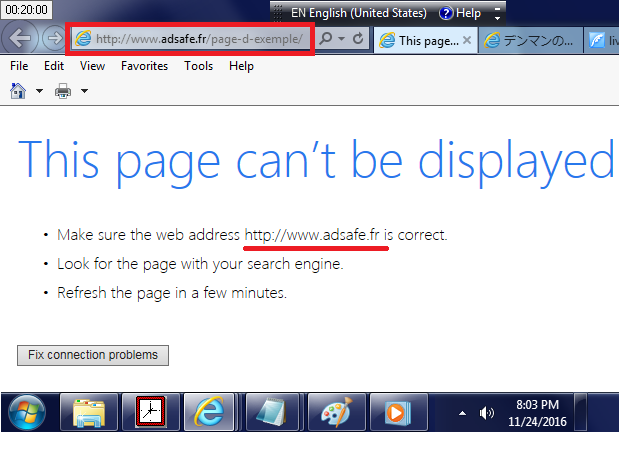Click the language bar minimize dash
This screenshot has width=619, height=452.
click(497, 8)
